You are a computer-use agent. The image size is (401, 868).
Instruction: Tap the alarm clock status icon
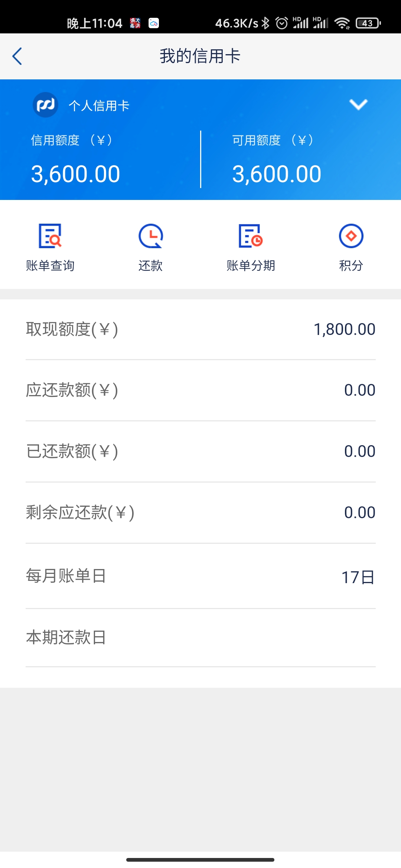(282, 23)
